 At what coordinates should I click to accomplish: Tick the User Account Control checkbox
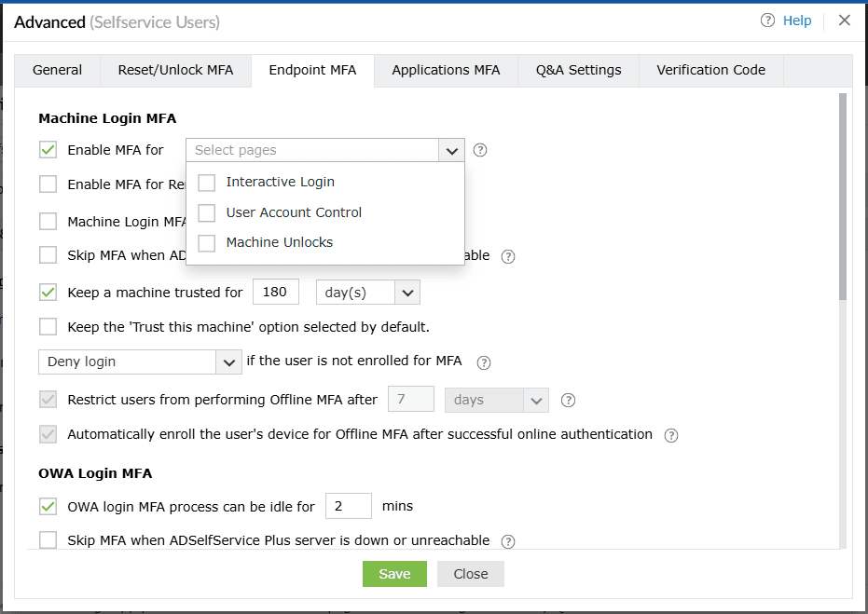coord(207,212)
